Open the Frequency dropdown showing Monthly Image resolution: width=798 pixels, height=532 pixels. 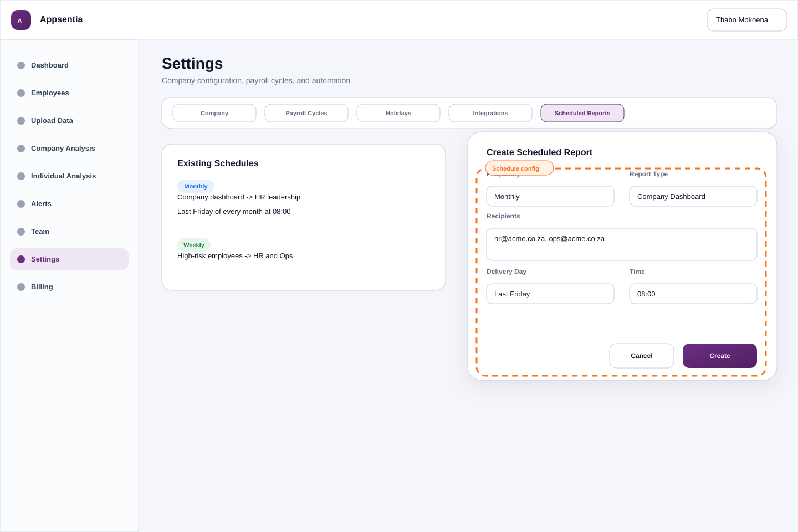(x=550, y=196)
